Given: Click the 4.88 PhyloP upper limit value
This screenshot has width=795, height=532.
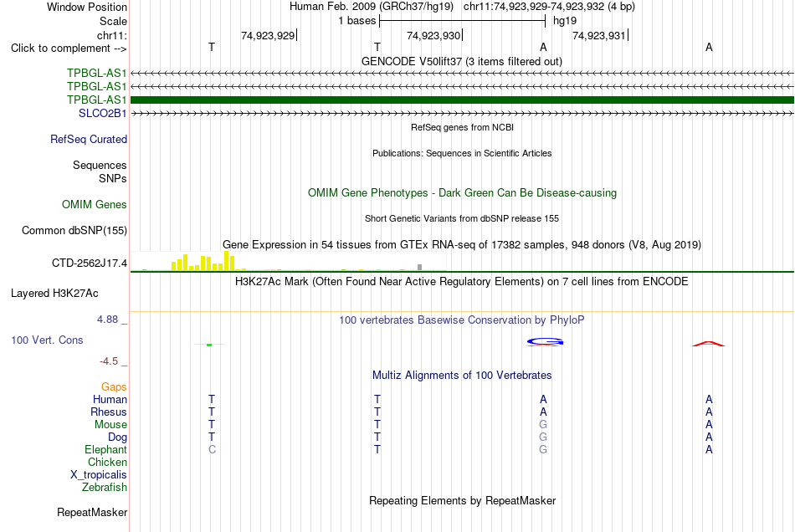Looking at the screenshot, I should 107,320.
